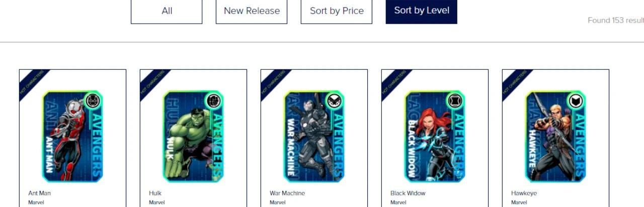Click Hulk's fist emblem icon
The image size is (644, 207).
(213, 101)
